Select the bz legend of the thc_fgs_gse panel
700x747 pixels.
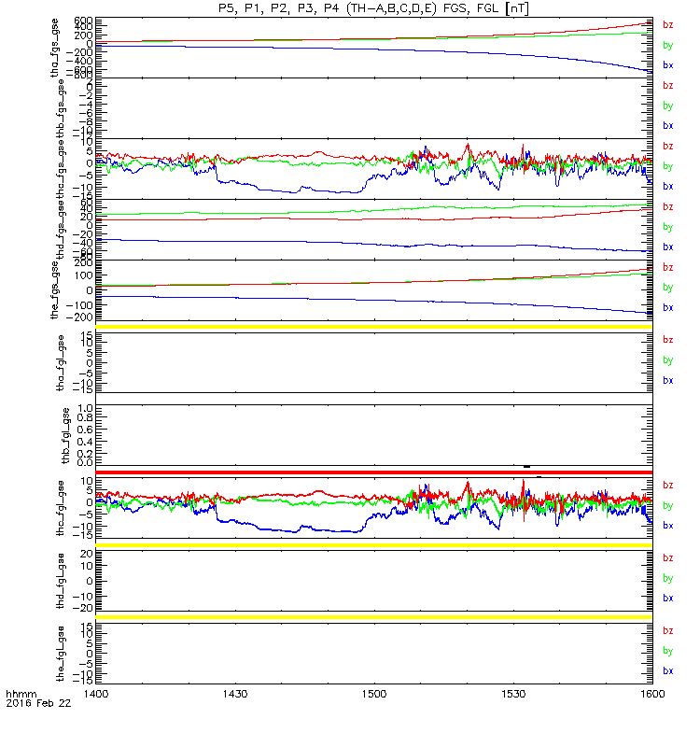(668, 147)
